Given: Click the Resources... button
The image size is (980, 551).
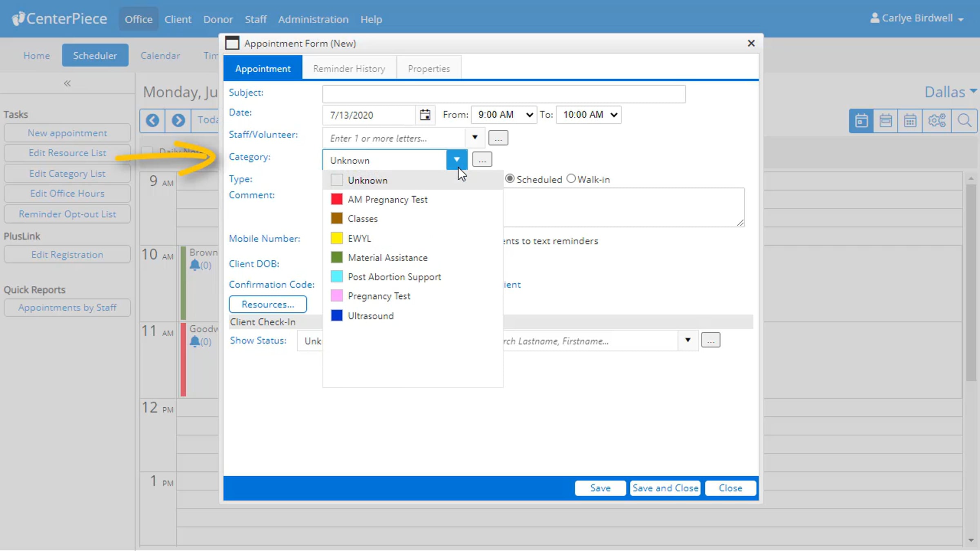Looking at the screenshot, I should pyautogui.click(x=267, y=304).
